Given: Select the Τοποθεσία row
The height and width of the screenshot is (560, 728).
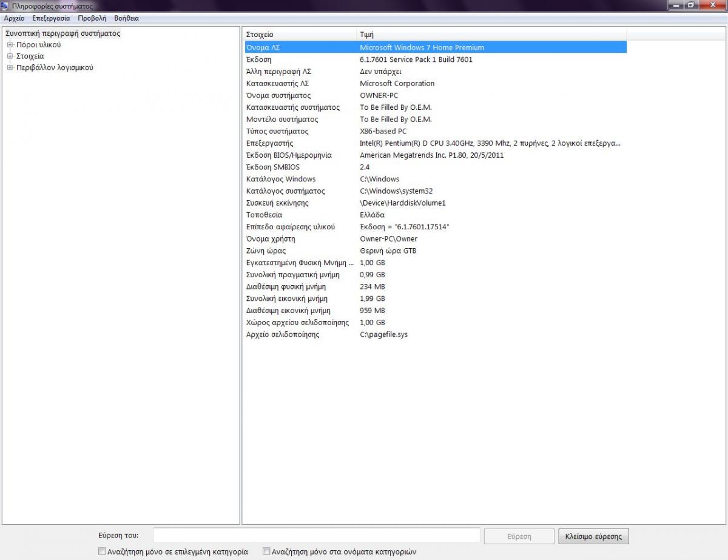Looking at the screenshot, I should point(435,215).
